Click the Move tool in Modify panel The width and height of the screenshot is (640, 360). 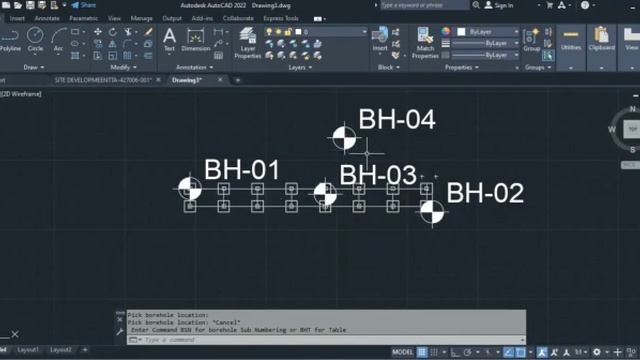coord(98,31)
